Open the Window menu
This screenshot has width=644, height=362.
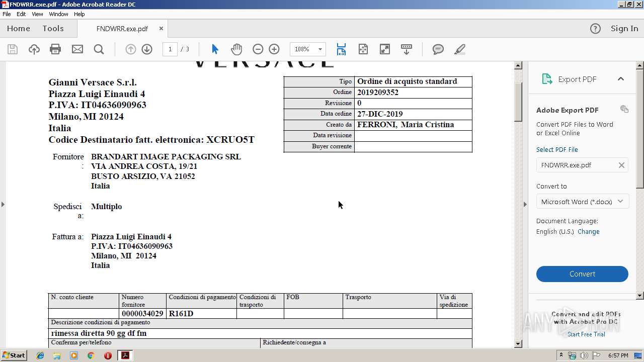click(58, 14)
